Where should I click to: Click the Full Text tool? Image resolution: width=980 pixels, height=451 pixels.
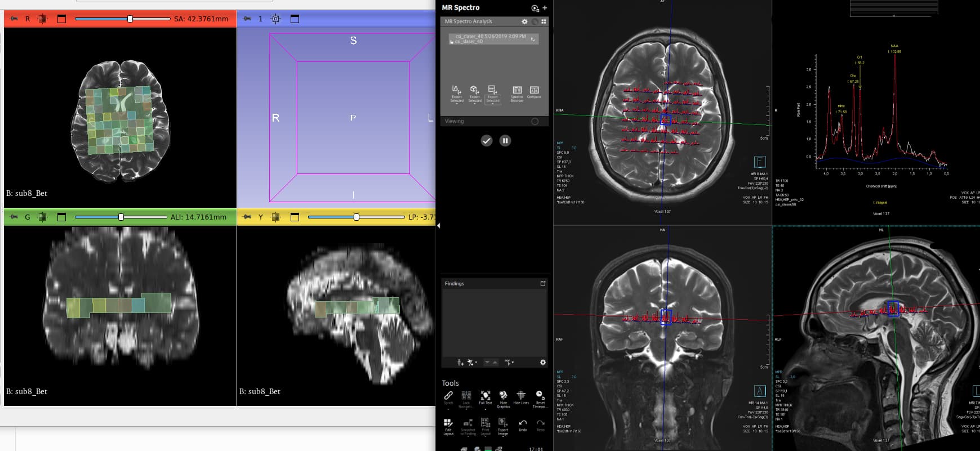[x=485, y=396]
